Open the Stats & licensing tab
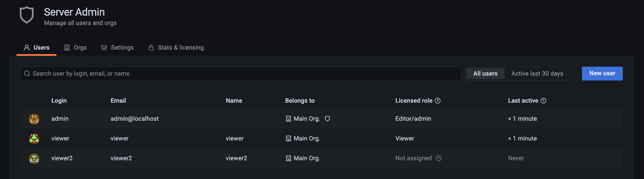 point(176,48)
